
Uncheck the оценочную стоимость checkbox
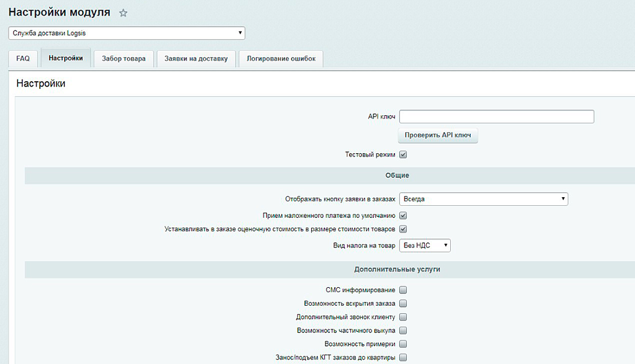tap(402, 229)
